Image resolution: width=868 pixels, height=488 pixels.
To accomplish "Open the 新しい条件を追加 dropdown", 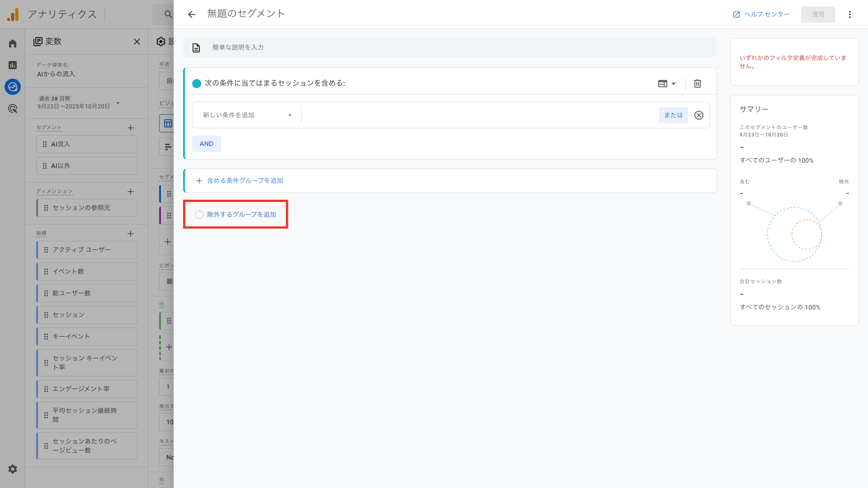I will pyautogui.click(x=246, y=115).
